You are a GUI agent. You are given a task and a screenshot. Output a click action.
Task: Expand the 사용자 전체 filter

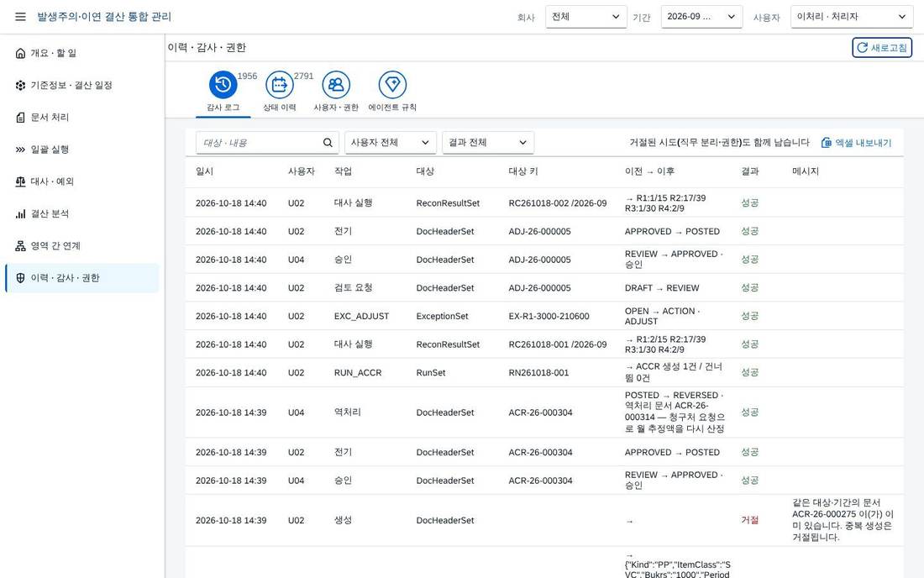point(390,143)
